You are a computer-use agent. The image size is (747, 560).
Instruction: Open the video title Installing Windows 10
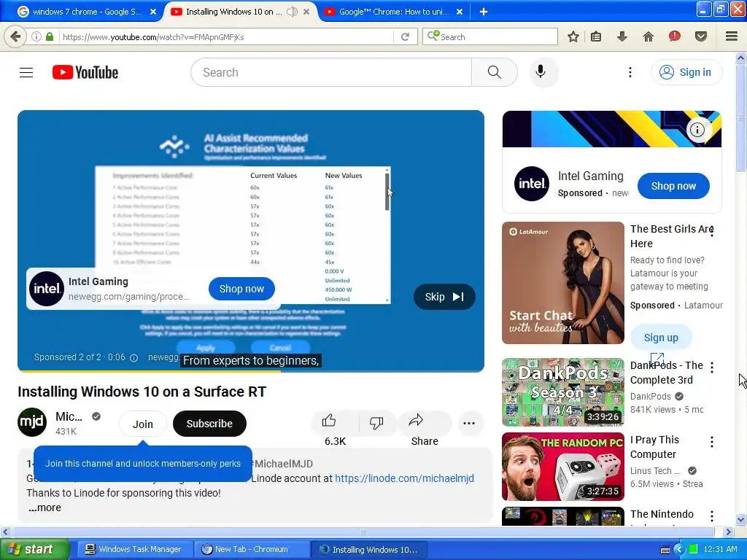pos(142,392)
